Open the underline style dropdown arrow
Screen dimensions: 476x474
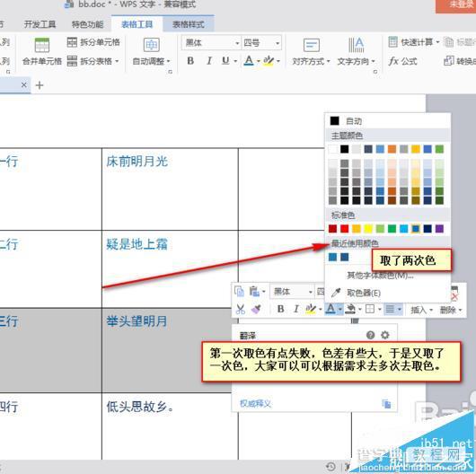point(235,61)
